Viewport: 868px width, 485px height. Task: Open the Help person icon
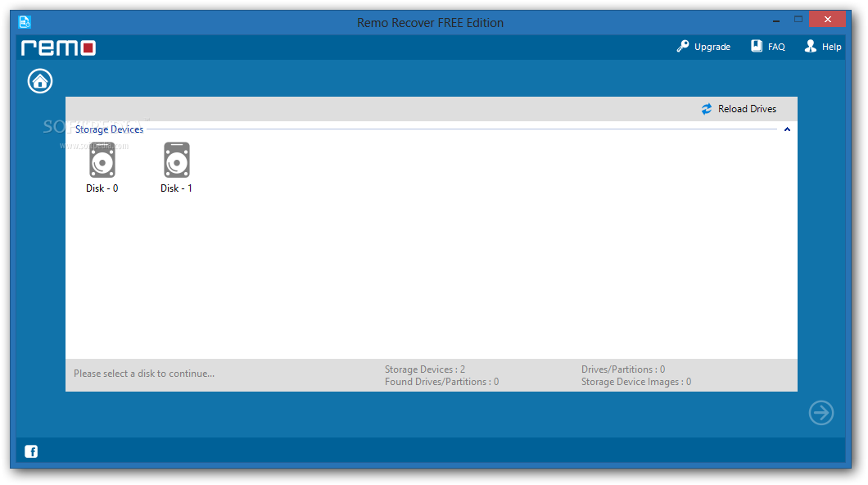pos(811,46)
